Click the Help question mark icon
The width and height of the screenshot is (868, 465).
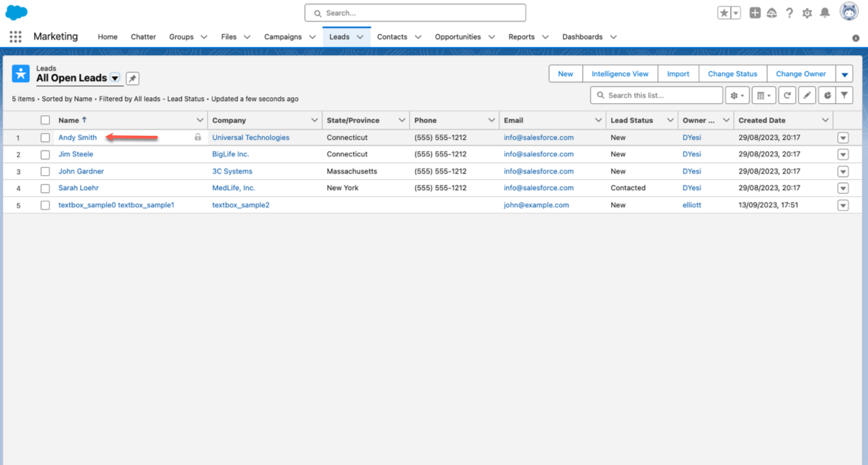(789, 13)
